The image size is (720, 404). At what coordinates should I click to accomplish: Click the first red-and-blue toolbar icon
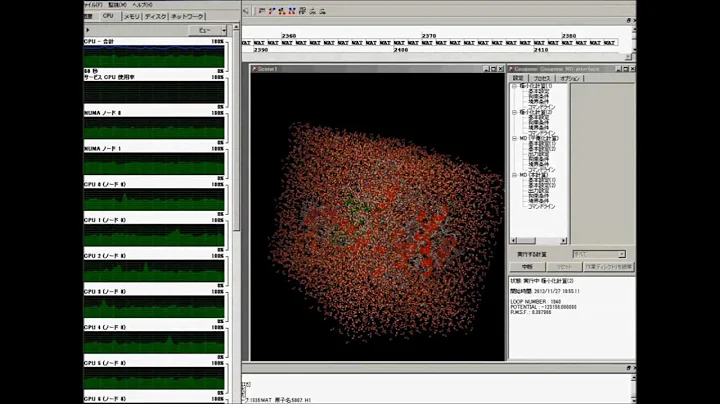click(262, 11)
